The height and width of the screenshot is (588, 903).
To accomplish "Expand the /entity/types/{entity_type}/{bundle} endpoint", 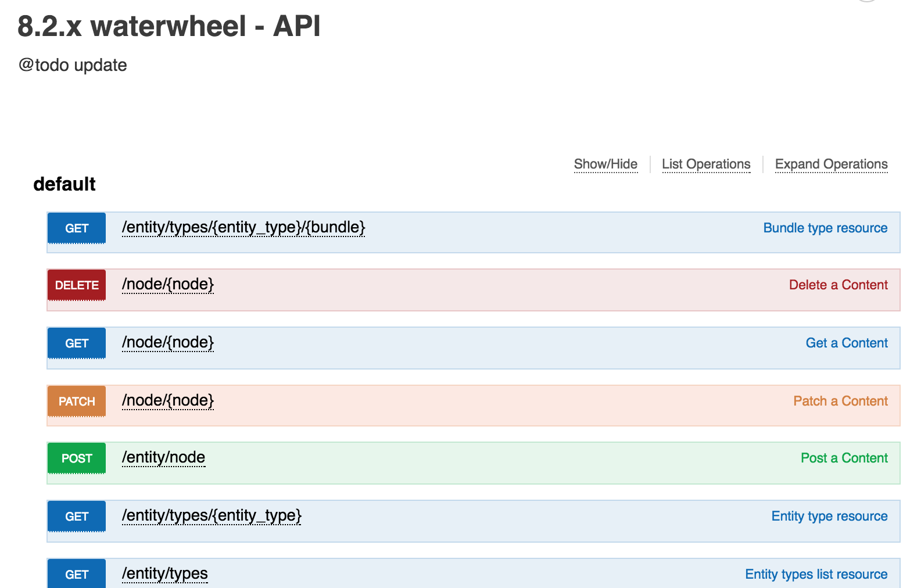I will tap(243, 227).
